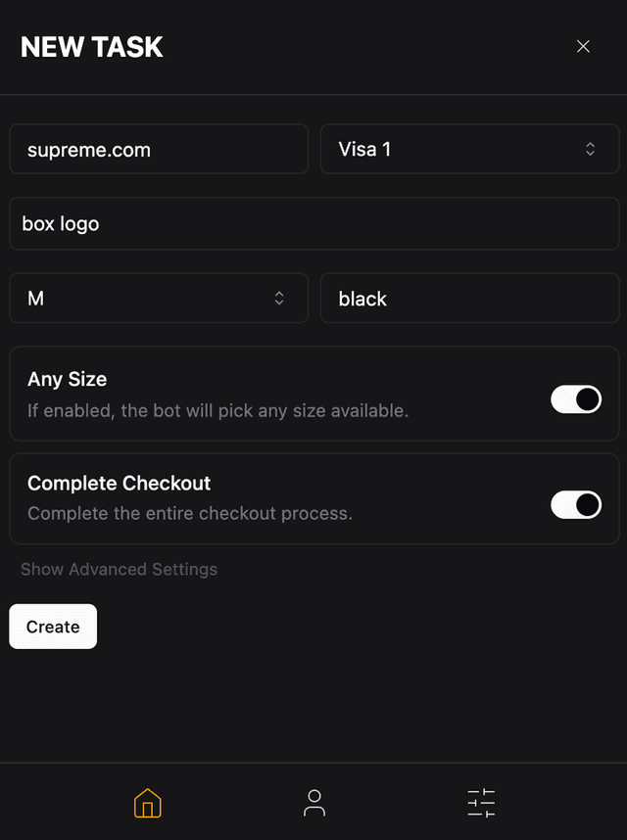Viewport: 627px width, 840px height.
Task: Click the 'bot will pick any size' description
Action: [218, 411]
